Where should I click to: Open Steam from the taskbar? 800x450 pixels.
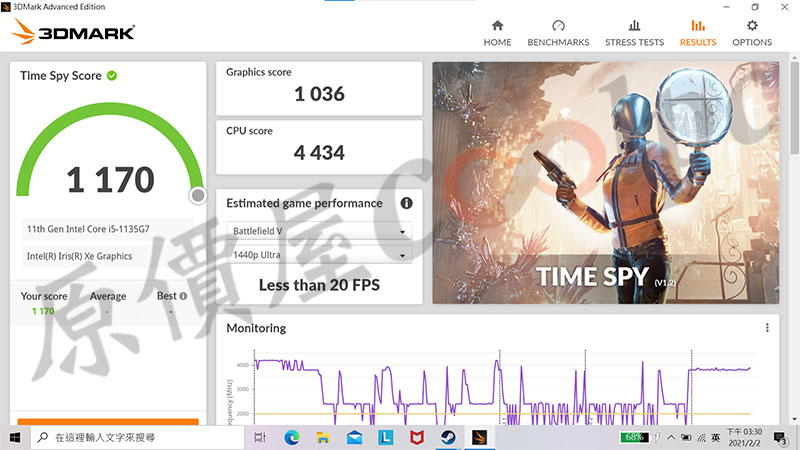coord(448,437)
